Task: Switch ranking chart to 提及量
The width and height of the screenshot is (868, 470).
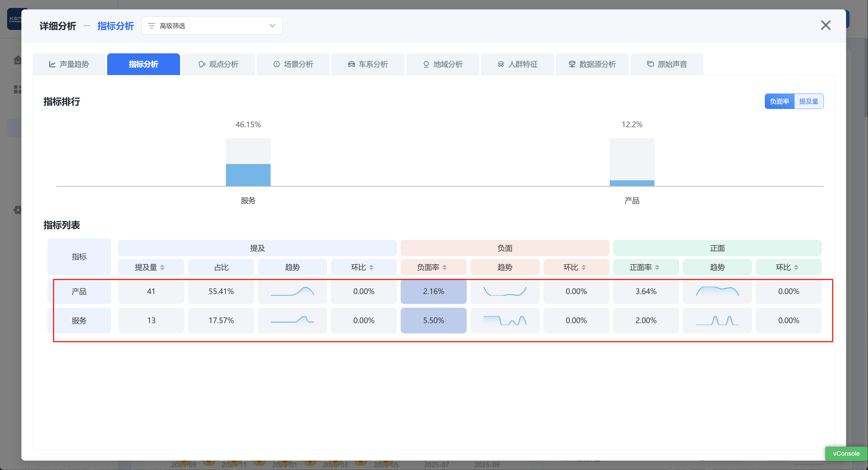Action: [808, 102]
